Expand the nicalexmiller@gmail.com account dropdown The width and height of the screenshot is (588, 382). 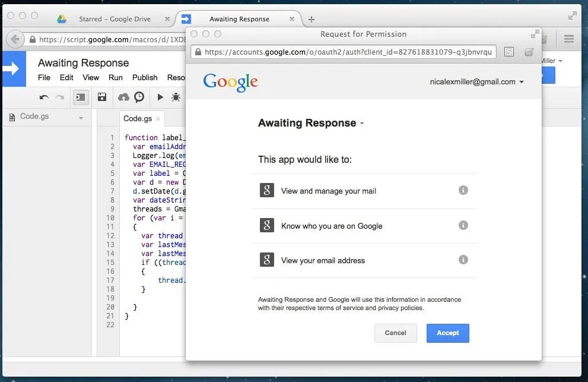pyautogui.click(x=522, y=82)
